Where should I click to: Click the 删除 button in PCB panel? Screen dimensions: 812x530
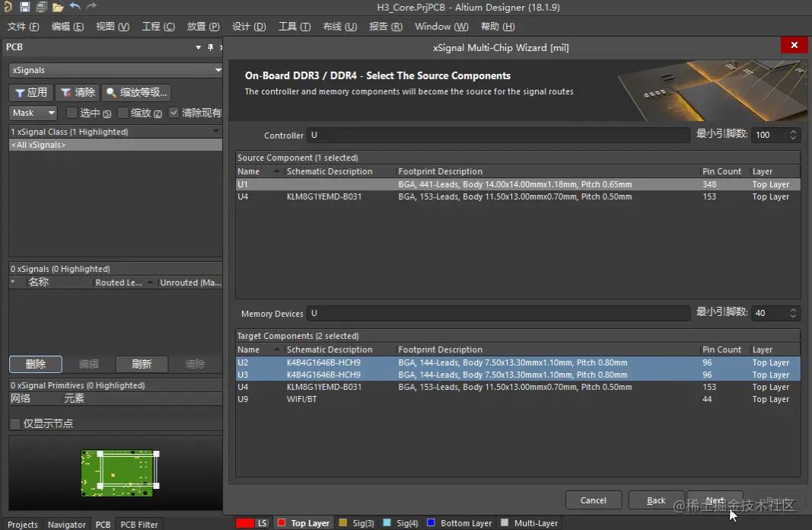(x=36, y=364)
